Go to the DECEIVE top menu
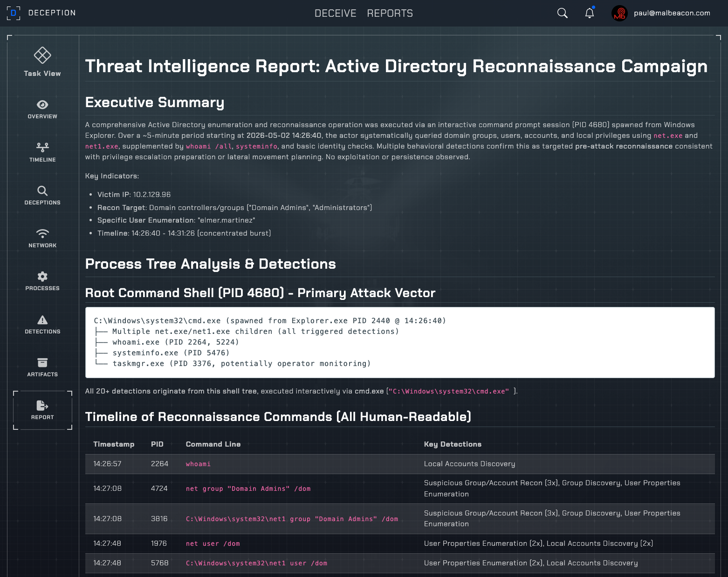The image size is (728, 577). click(x=336, y=13)
